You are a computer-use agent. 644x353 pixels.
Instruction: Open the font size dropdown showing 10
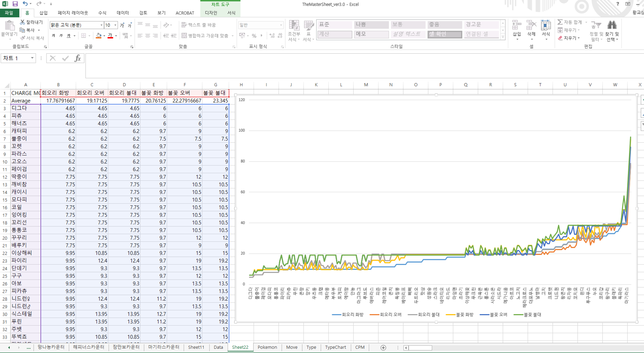[x=115, y=25]
